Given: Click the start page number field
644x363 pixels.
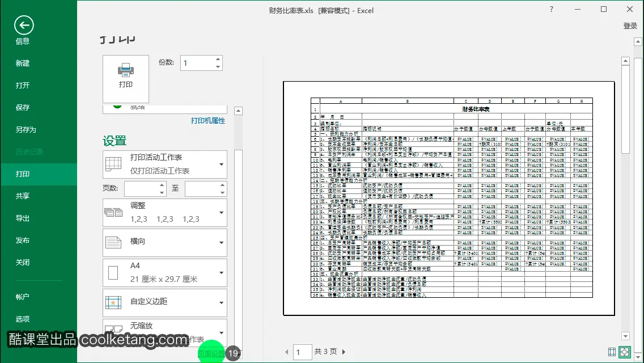Looking at the screenshot, I should (142, 189).
